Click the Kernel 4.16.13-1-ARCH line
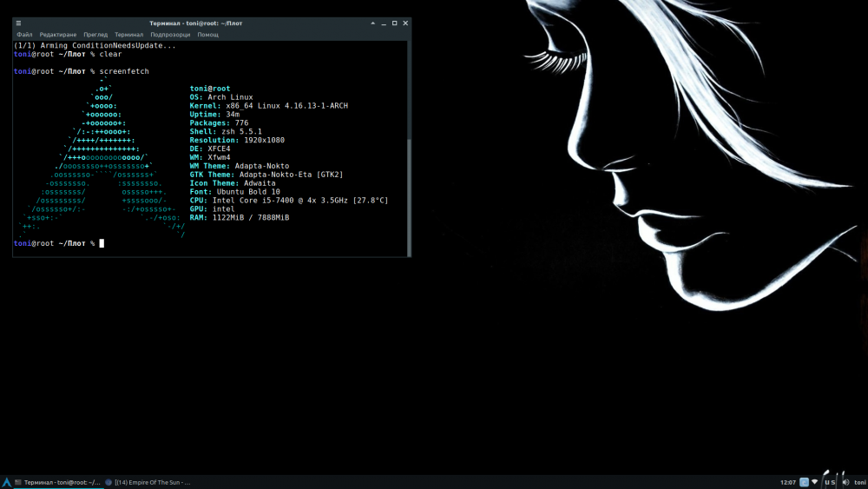This screenshot has height=489, width=868. (x=269, y=106)
